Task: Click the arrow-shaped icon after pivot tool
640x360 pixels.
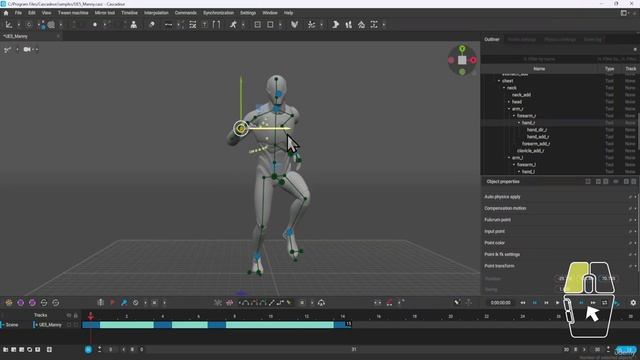Action: [x=335, y=25]
